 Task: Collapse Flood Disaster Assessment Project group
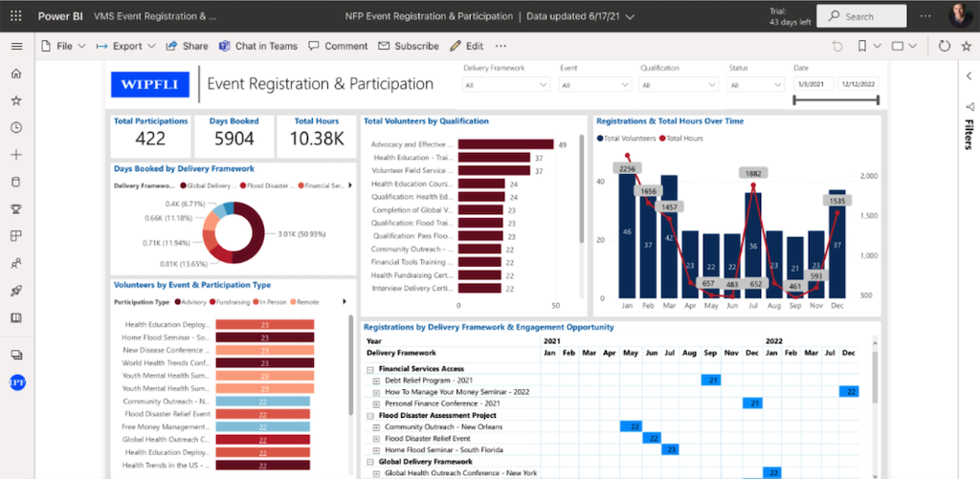(370, 415)
